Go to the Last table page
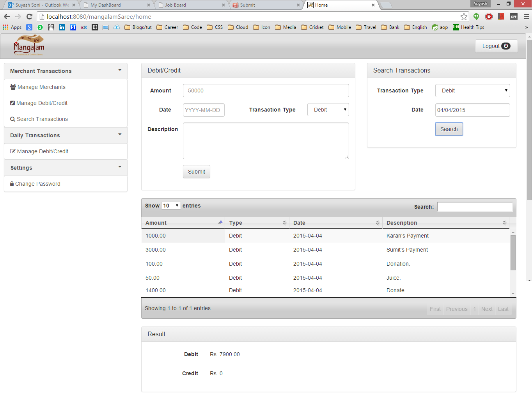The height and width of the screenshot is (394, 532). click(x=503, y=309)
